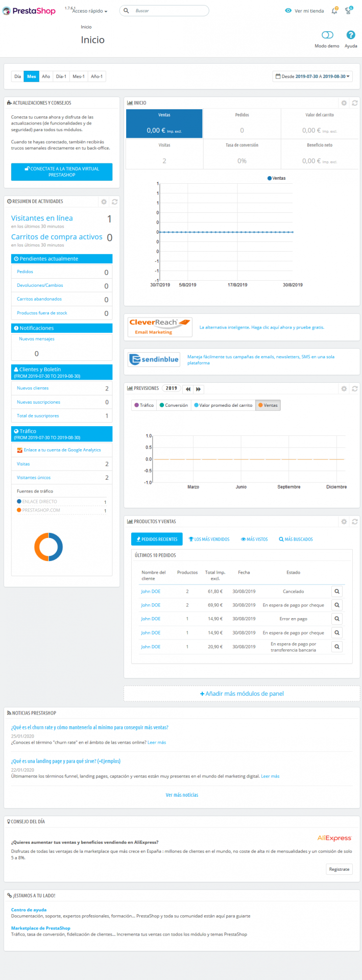Select the Año-1 period option

[96, 77]
